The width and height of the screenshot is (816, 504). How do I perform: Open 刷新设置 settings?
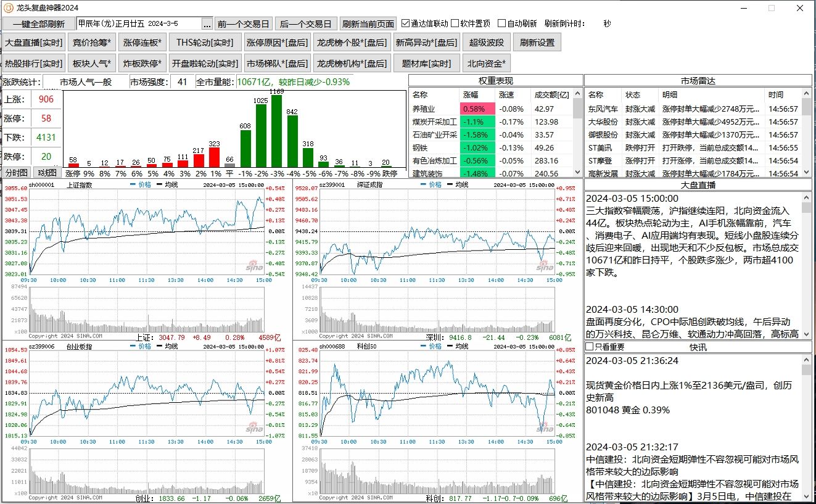tap(537, 43)
